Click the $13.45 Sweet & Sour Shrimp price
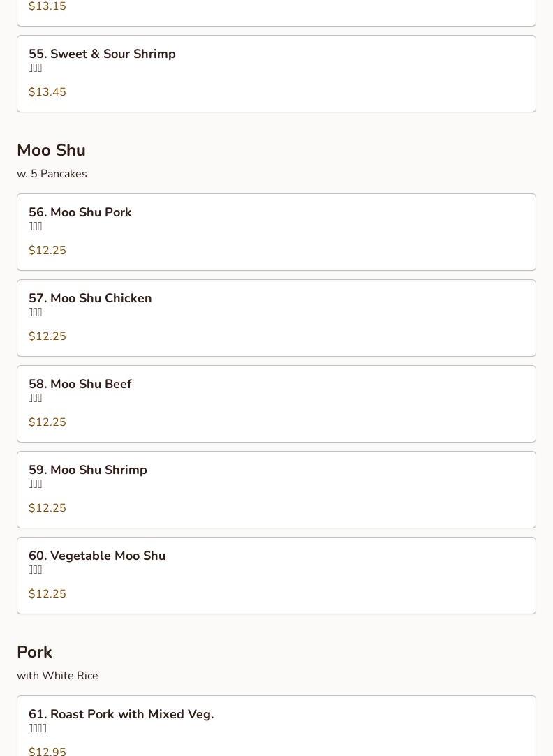 [x=47, y=92]
